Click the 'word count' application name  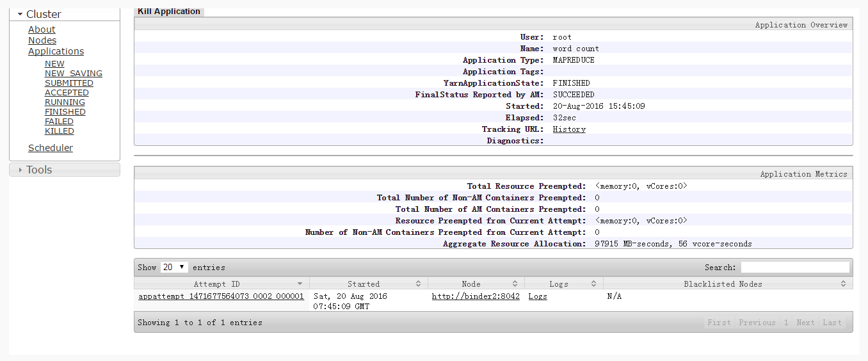click(576, 49)
